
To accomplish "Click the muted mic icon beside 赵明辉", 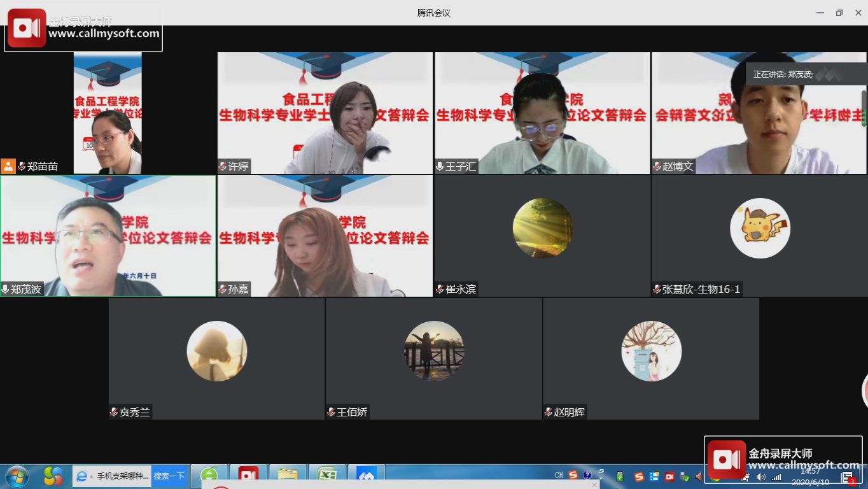I will pyautogui.click(x=548, y=412).
